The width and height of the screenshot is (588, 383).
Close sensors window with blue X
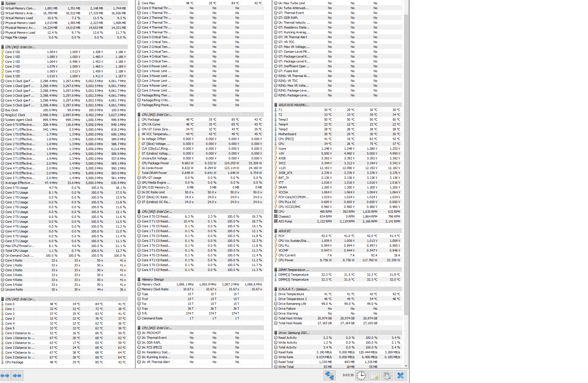click(400, 376)
